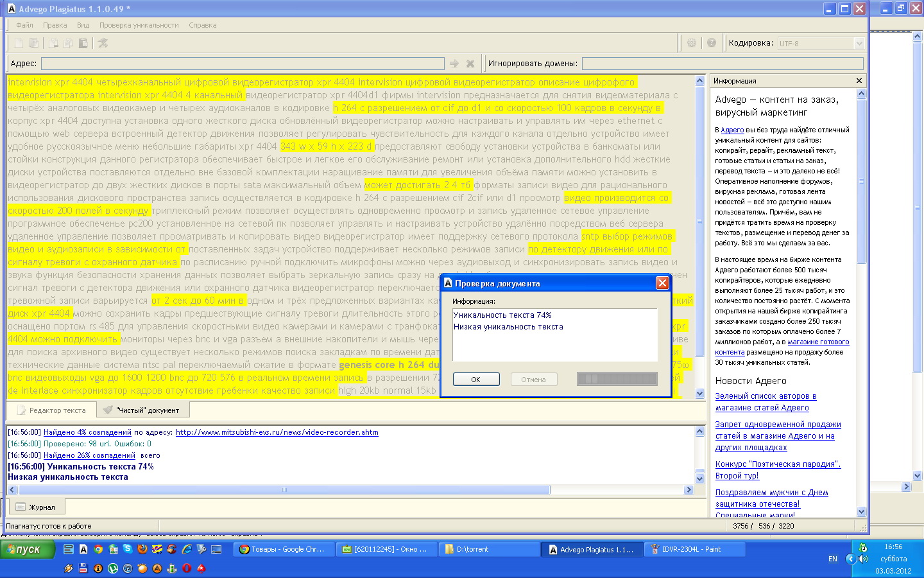Click the green Go arrow next to address

pyautogui.click(x=454, y=64)
